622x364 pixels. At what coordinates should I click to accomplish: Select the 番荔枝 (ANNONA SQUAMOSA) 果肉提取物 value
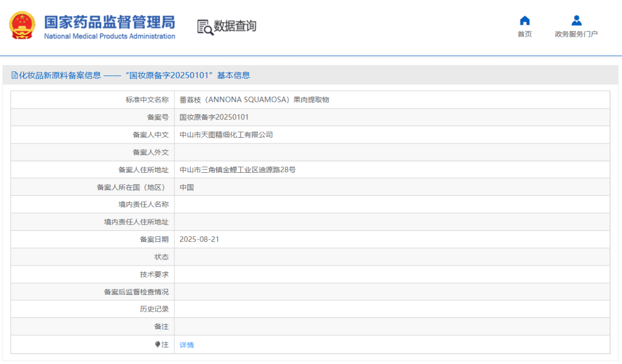(255, 100)
